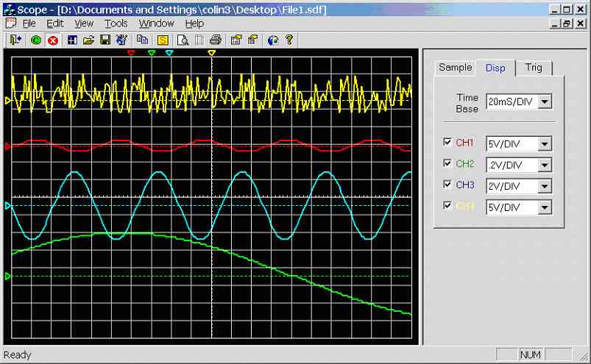
Task: Click the yellow S toolbar icon
Action: click(164, 40)
